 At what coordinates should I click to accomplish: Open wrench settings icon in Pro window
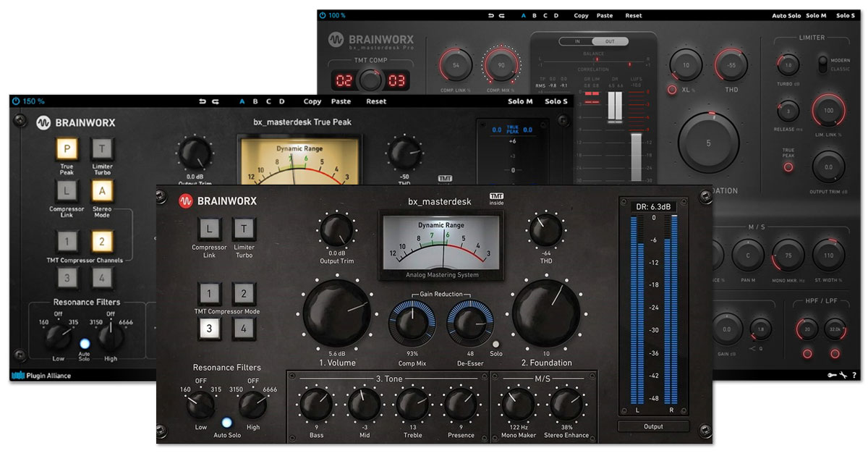click(843, 375)
